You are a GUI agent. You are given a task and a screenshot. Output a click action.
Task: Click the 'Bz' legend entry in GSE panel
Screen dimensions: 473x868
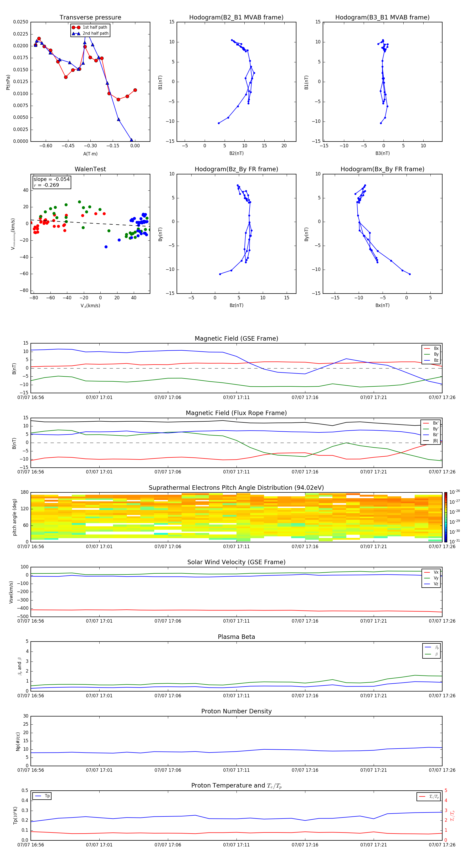pos(431,360)
